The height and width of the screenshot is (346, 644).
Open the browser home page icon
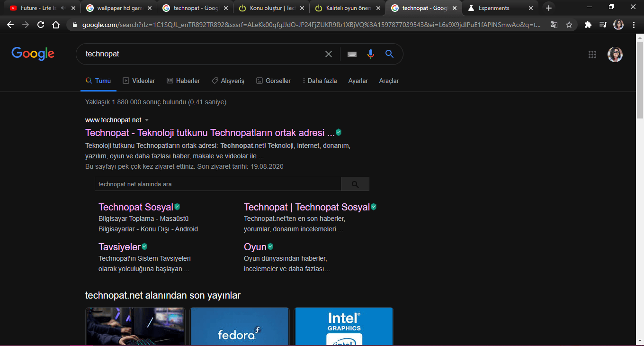pos(56,25)
